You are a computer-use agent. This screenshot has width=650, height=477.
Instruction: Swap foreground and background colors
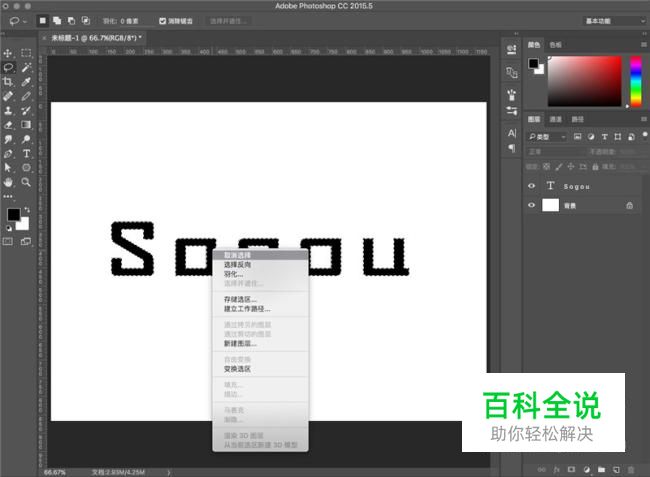[x=27, y=210]
